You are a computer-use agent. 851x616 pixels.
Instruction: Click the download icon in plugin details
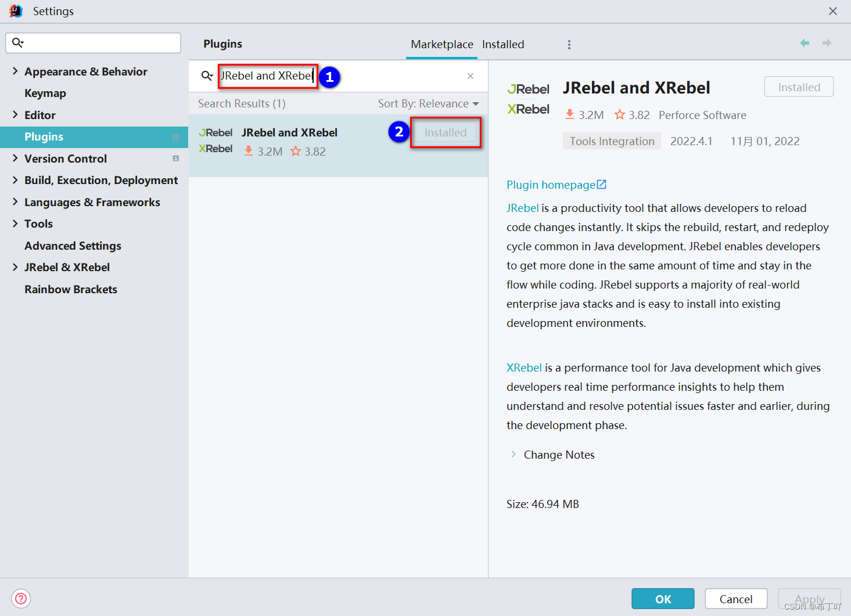570,114
